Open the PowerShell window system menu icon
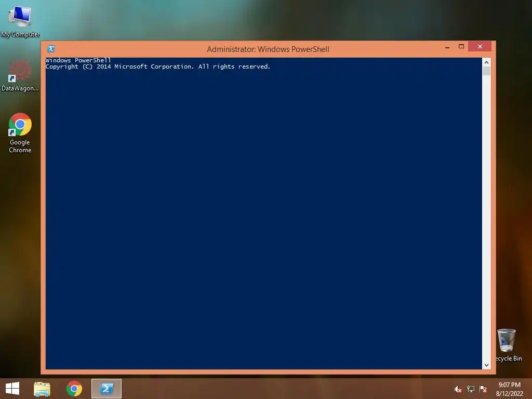The height and width of the screenshot is (399, 532). [51, 49]
